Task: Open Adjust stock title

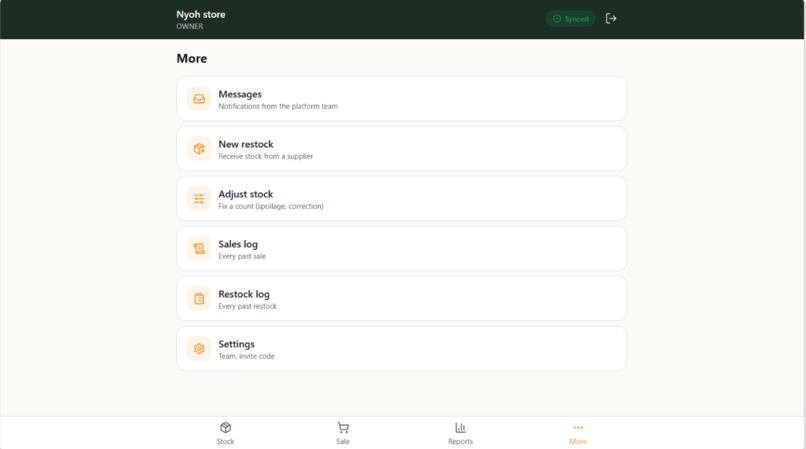Action: tap(246, 194)
